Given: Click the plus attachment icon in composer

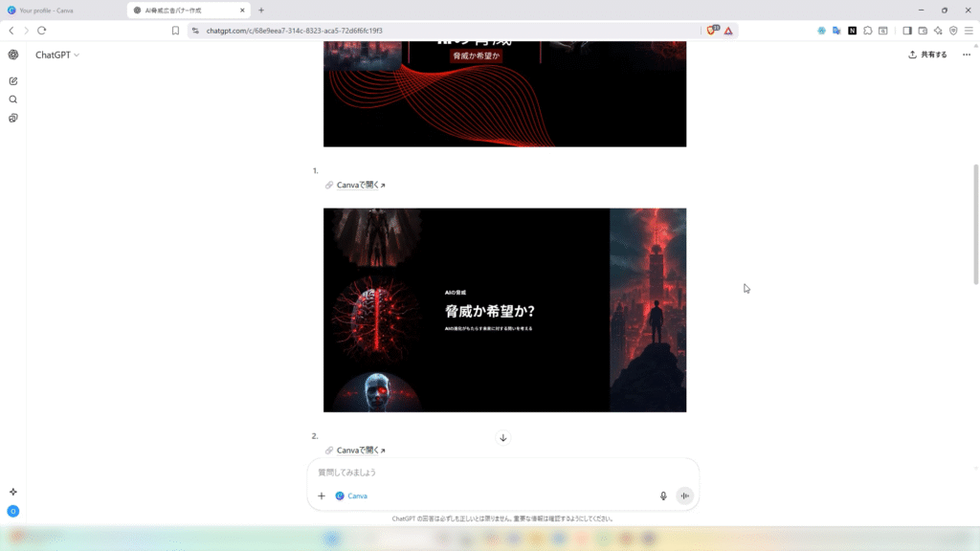Looking at the screenshot, I should coord(322,496).
